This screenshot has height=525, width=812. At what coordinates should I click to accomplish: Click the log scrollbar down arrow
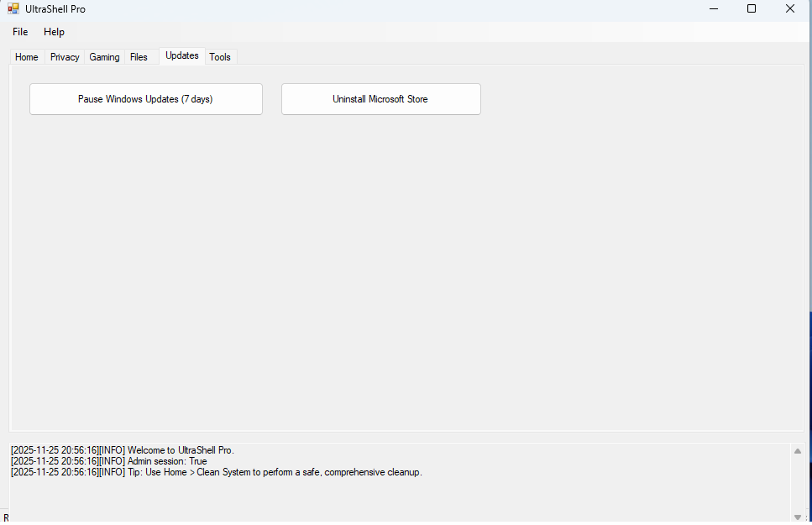pos(798,517)
